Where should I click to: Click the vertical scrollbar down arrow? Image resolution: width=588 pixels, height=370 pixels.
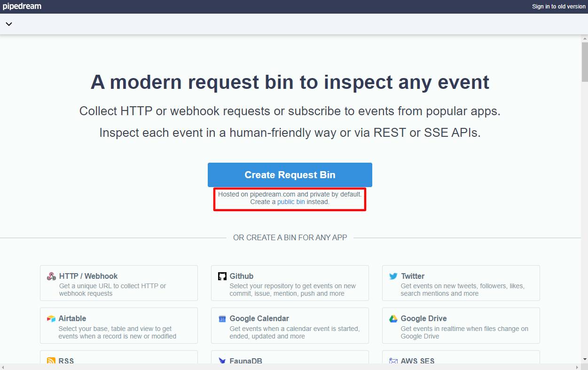585,359
